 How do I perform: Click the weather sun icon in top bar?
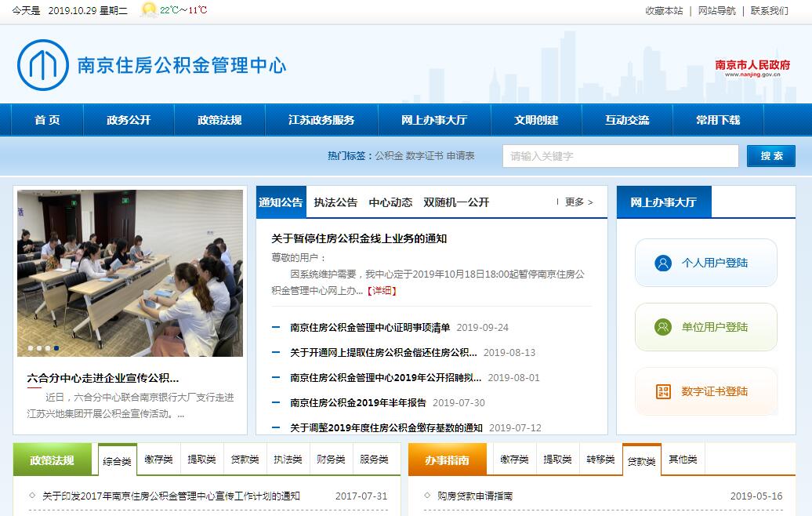[147, 10]
